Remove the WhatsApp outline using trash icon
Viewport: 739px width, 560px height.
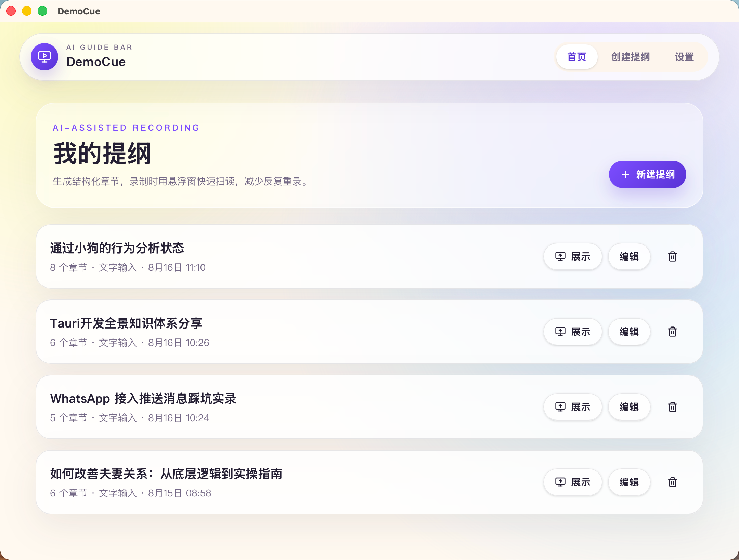673,407
